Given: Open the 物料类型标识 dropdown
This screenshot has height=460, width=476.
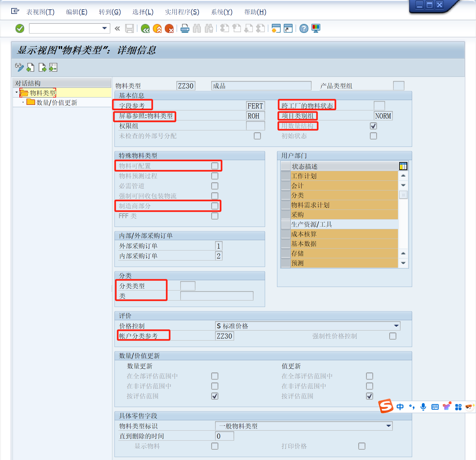Looking at the screenshot, I should [x=389, y=426].
